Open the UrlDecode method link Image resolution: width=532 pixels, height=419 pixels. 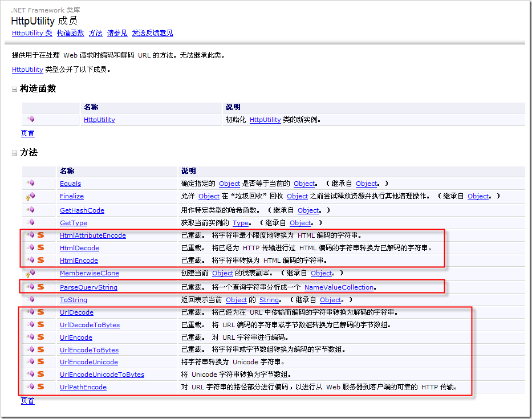76,312
